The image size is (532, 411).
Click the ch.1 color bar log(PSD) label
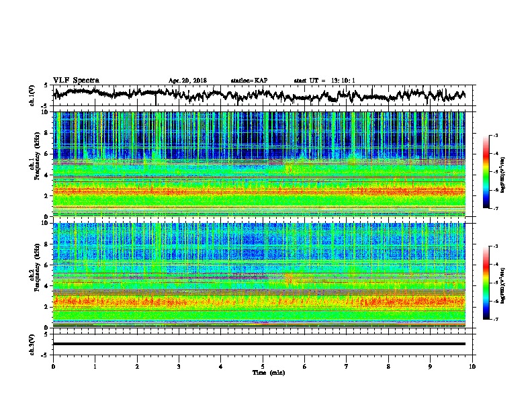coord(503,175)
